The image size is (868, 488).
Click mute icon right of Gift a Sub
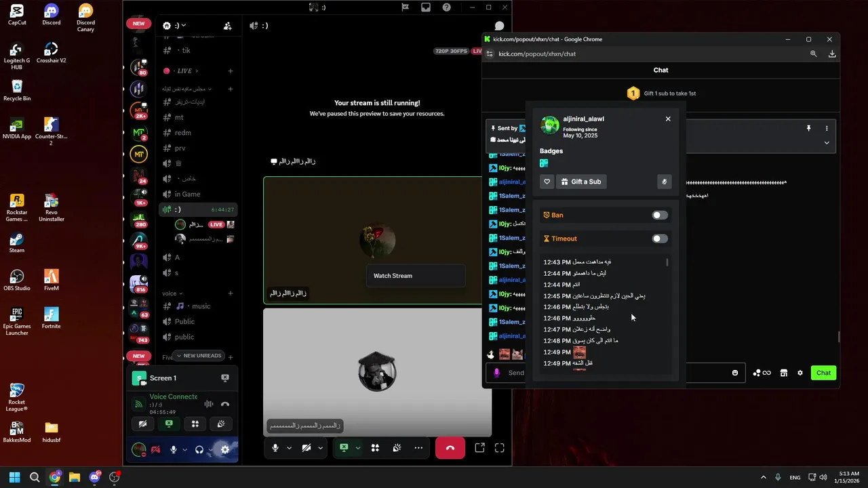[x=665, y=182]
